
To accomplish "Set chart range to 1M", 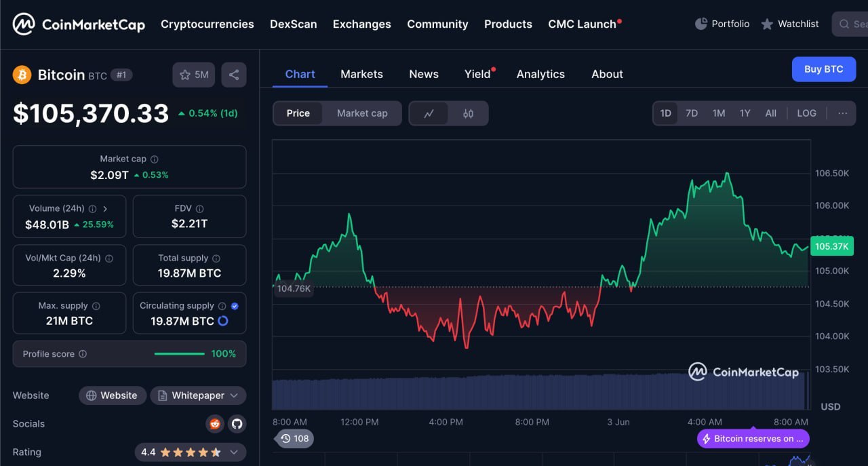I will click(719, 113).
